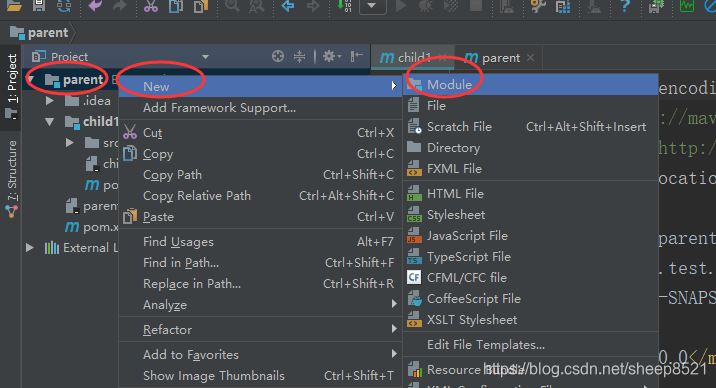Choose New in the context menu

pyautogui.click(x=260, y=87)
